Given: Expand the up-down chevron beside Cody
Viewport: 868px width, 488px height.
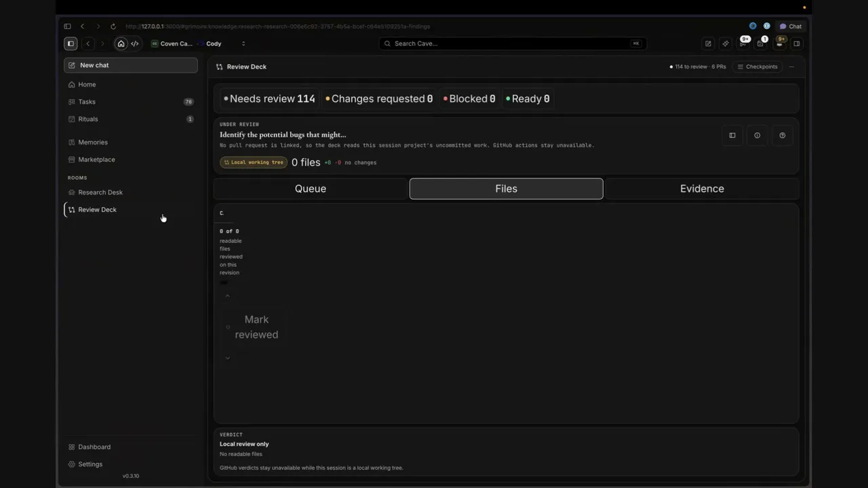Looking at the screenshot, I should [x=243, y=43].
